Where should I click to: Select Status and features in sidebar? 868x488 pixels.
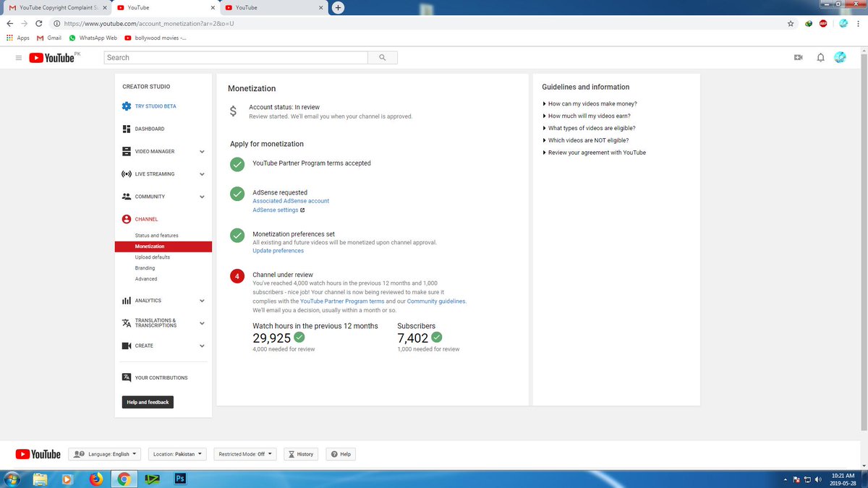pos(156,236)
